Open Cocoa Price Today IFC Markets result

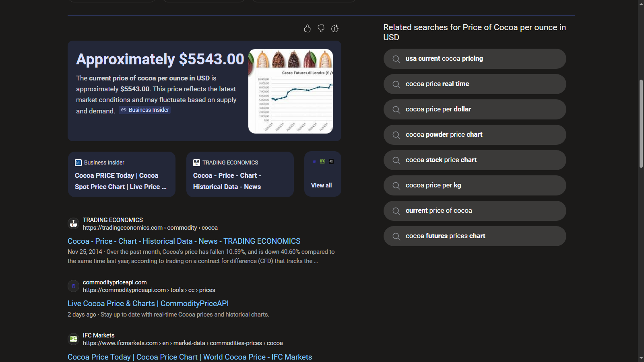pyautogui.click(x=190, y=357)
